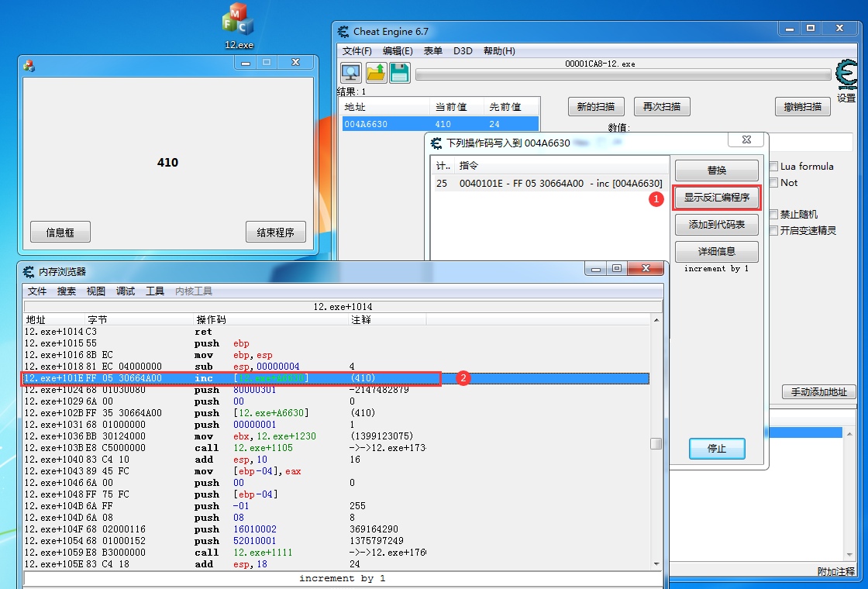Click the 指令 column header

coord(561,166)
